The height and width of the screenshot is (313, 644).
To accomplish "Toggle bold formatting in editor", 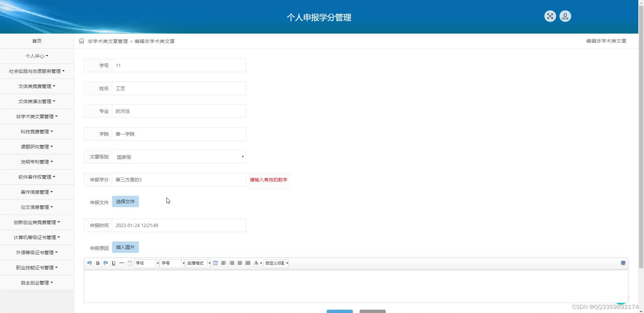I will [98, 263].
